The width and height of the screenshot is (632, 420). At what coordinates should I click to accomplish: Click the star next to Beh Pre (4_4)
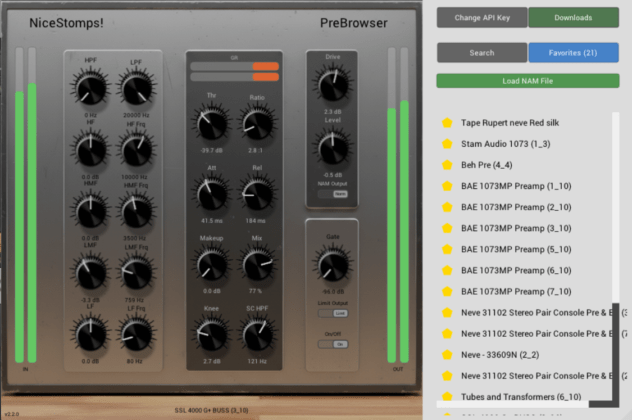coord(447,165)
